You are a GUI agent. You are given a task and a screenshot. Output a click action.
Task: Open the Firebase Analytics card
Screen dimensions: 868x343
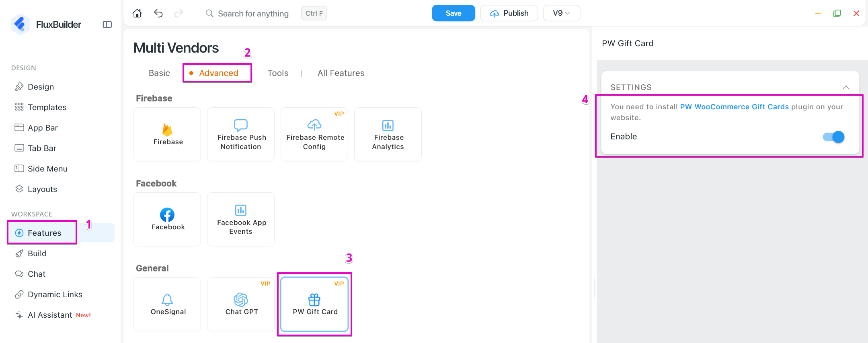click(388, 134)
